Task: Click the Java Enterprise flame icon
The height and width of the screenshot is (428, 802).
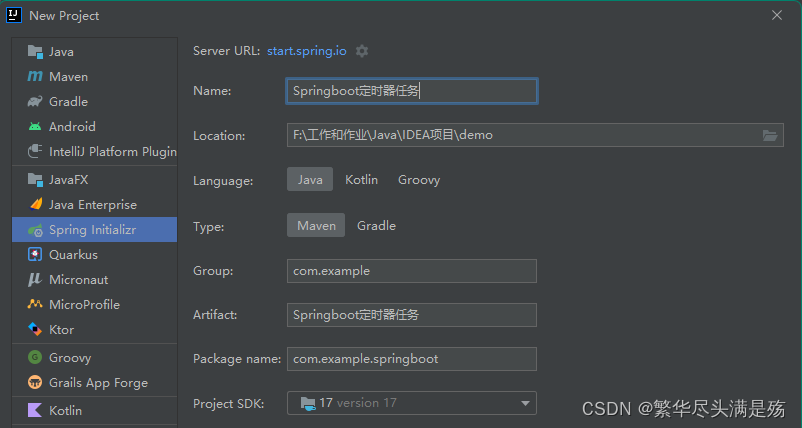Action: (35, 205)
